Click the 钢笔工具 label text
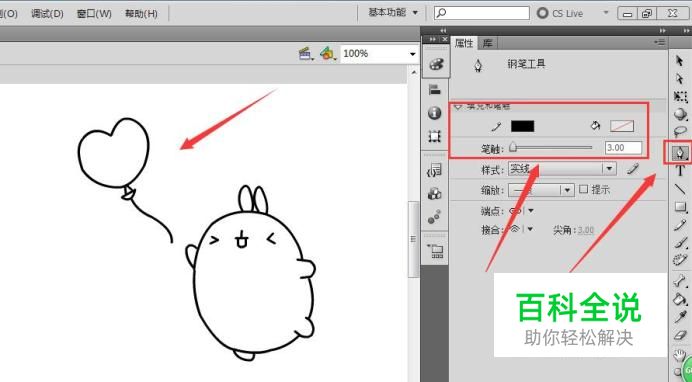692x382 pixels. [526, 64]
